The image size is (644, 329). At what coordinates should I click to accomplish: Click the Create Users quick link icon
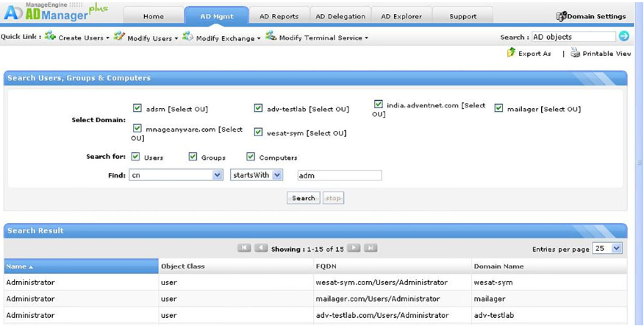[50, 36]
